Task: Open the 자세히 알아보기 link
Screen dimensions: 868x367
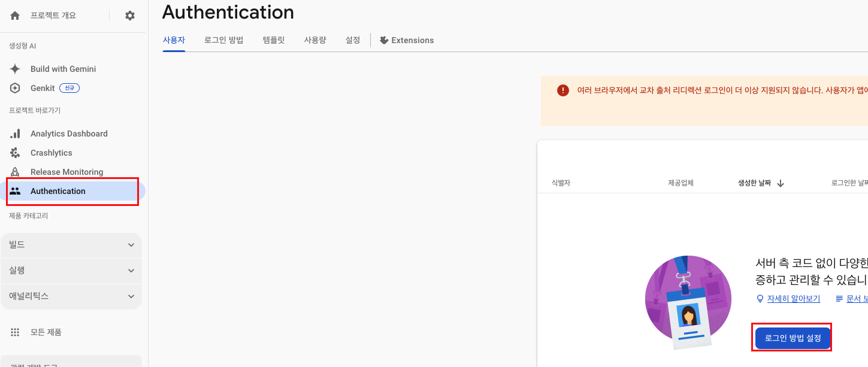Action: (x=794, y=299)
